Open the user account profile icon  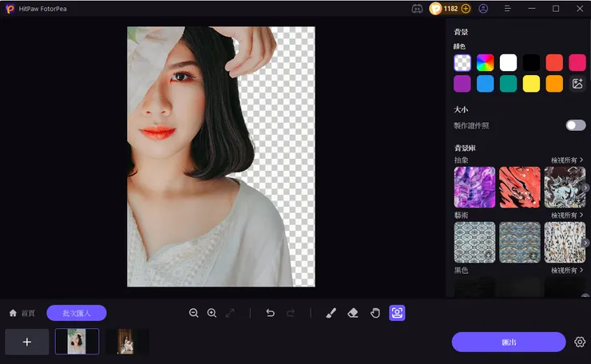483,9
